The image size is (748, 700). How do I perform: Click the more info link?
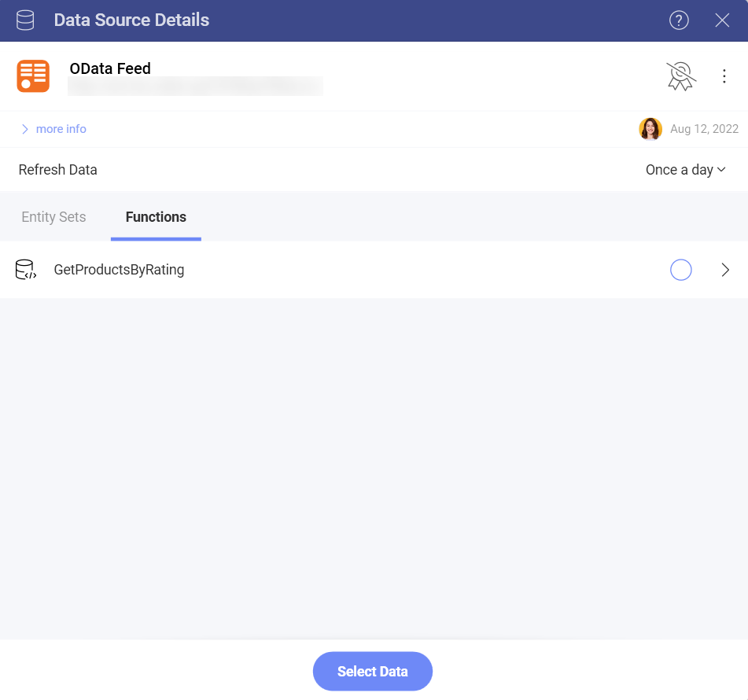pyautogui.click(x=61, y=128)
